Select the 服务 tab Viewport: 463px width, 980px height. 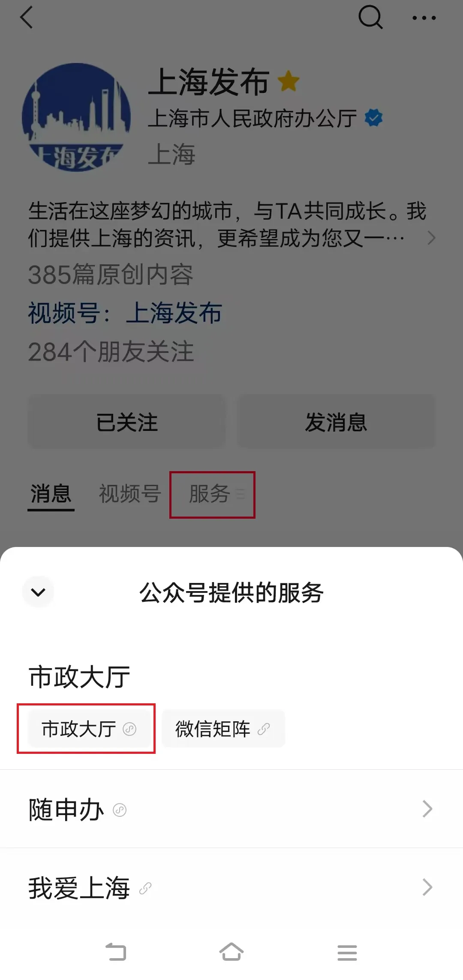(213, 494)
